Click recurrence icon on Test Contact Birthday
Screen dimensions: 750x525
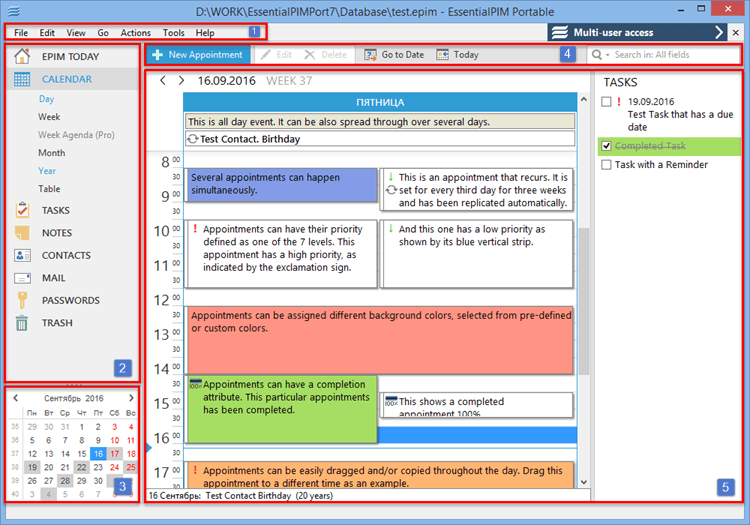point(193,139)
